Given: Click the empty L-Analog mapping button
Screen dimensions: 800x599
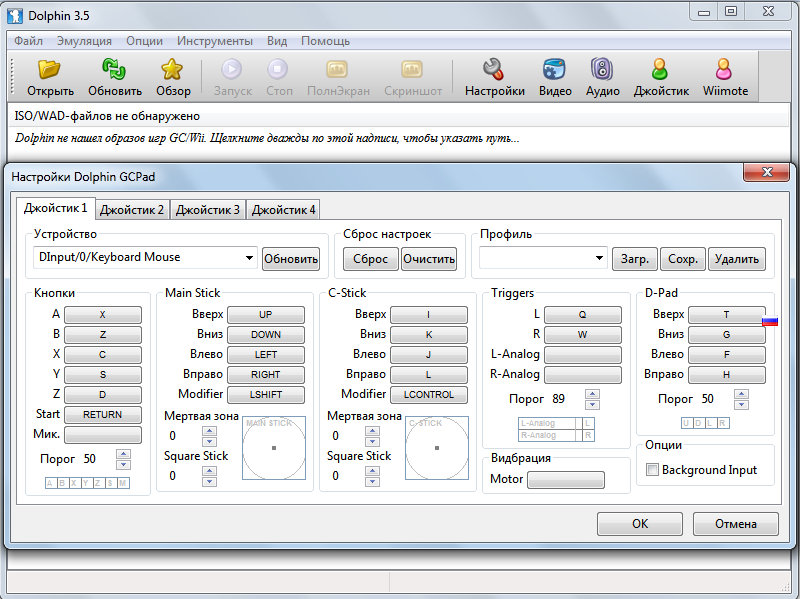Looking at the screenshot, I should point(583,355).
